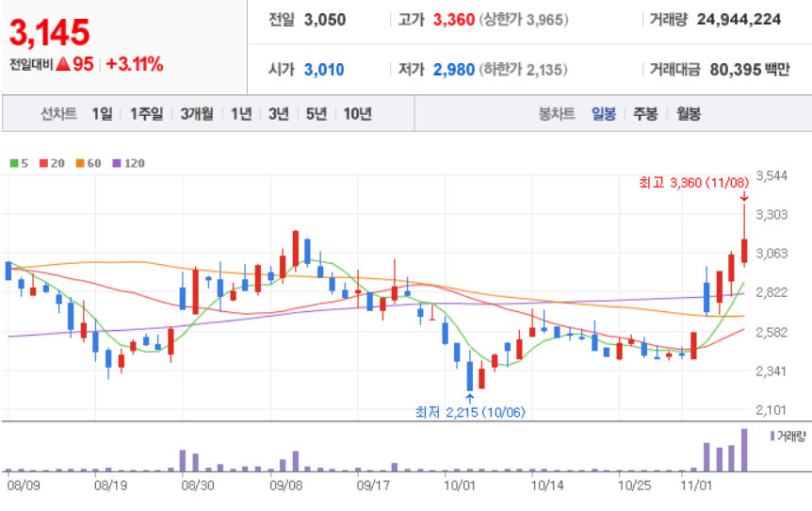Screen dimensions: 812x511
Task: Click the purple 거래량 legend marker
Action: pyautogui.click(x=772, y=436)
